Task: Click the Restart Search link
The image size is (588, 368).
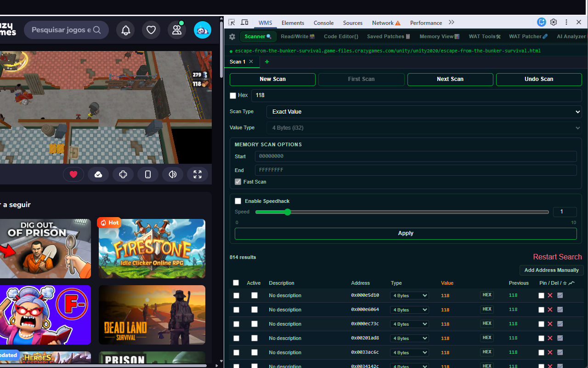Action: (557, 257)
